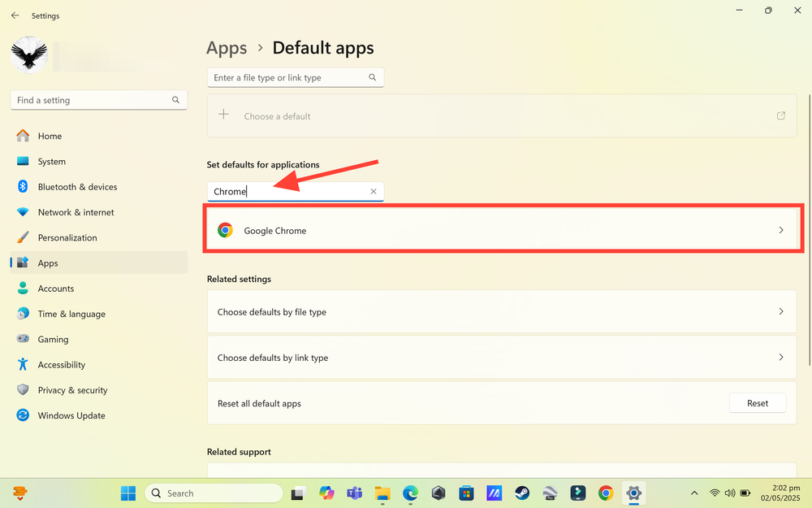Viewport: 812px width, 508px height.
Task: Click the battery tray icon
Action: pyautogui.click(x=745, y=493)
